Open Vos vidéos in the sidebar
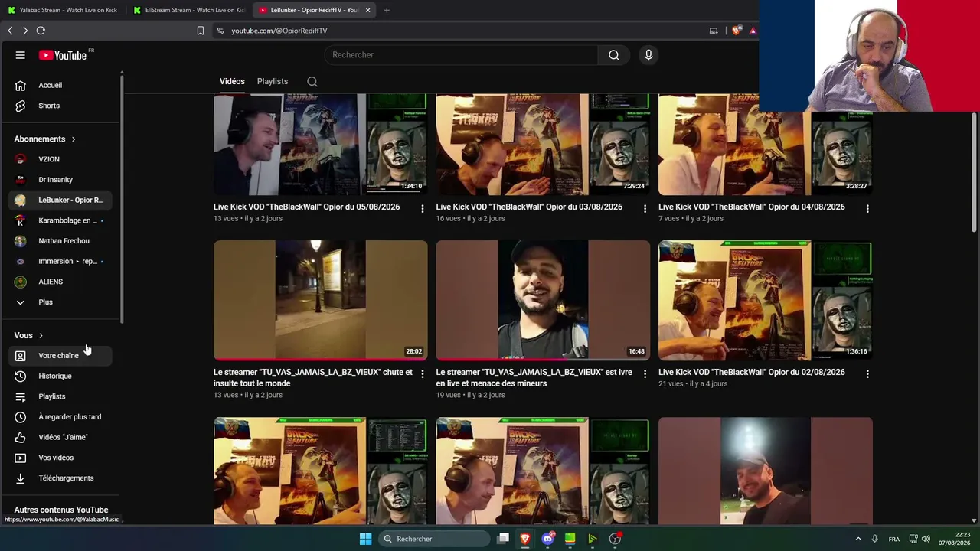 click(61, 458)
